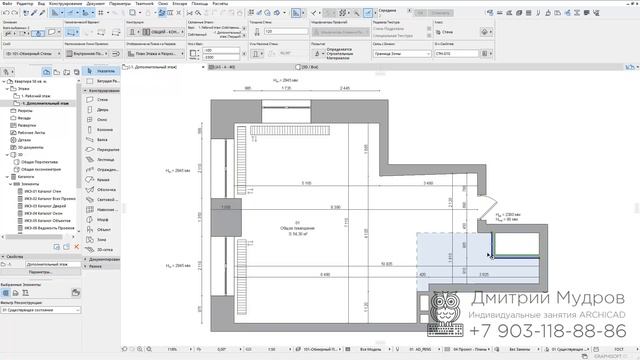Toggle the highlighted geometry method button

coord(72,32)
